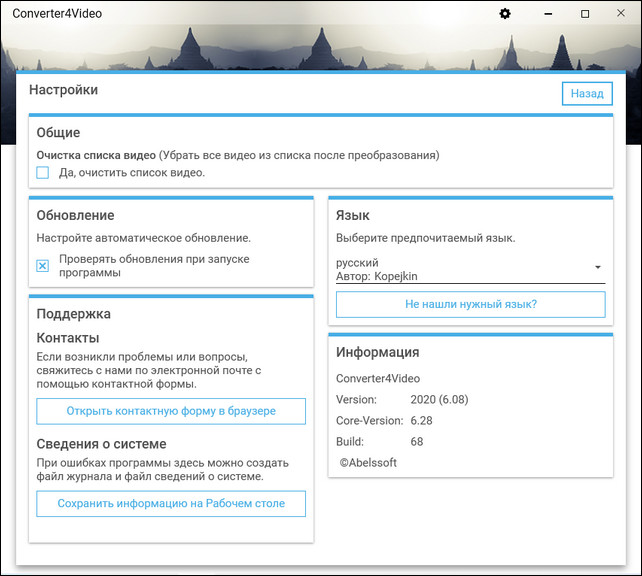642x576 pixels.
Task: Click the gear settings icon in title bar
Action: 505,14
